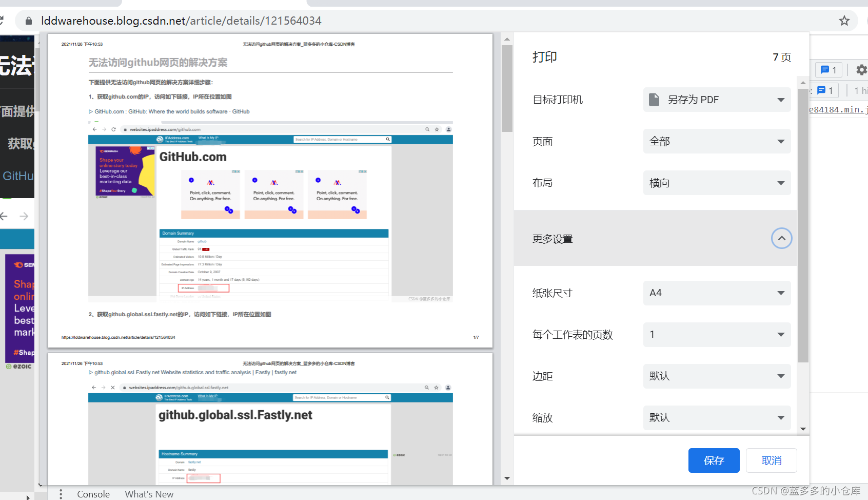
Task: Click the second page preview thumbnail
Action: click(270, 419)
